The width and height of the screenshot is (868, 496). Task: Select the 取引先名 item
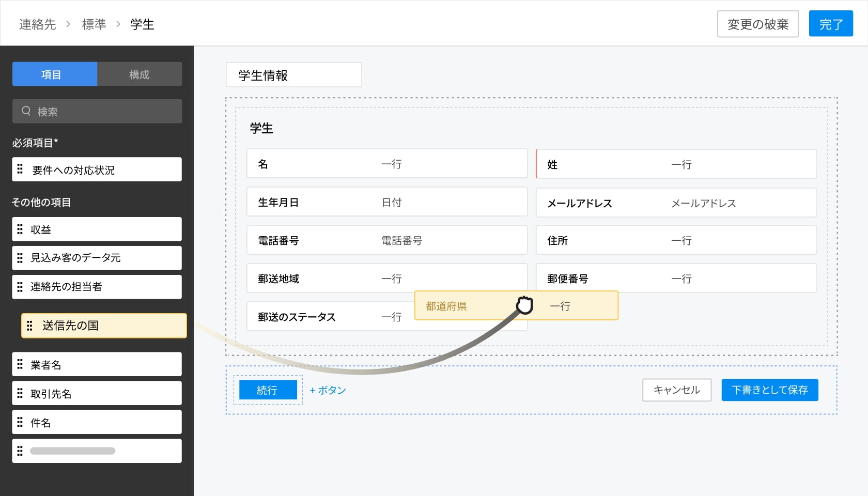(x=97, y=393)
